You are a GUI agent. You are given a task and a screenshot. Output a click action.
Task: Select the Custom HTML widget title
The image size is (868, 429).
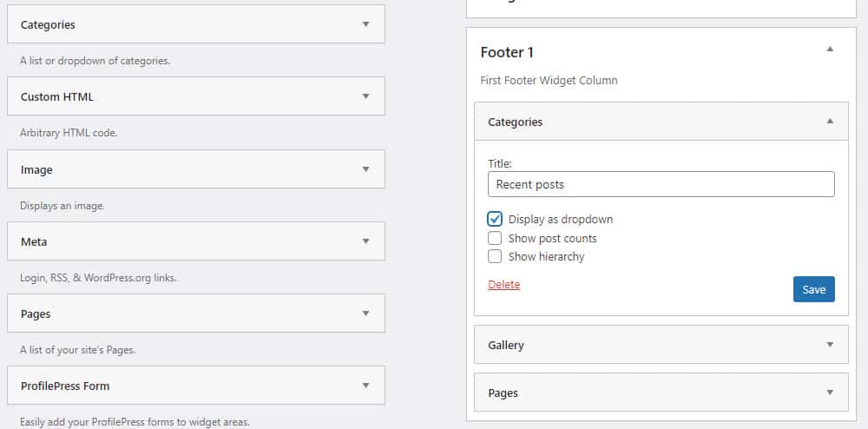point(57,97)
